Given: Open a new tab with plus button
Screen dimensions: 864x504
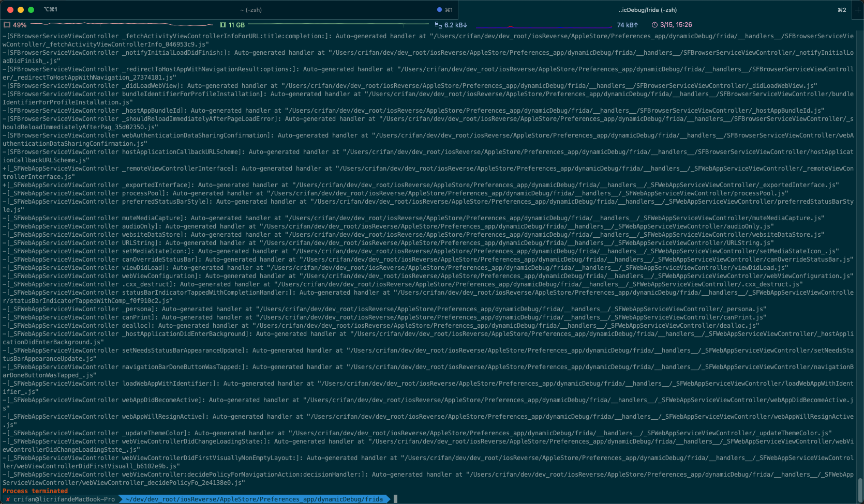Looking at the screenshot, I should pyautogui.click(x=858, y=10).
